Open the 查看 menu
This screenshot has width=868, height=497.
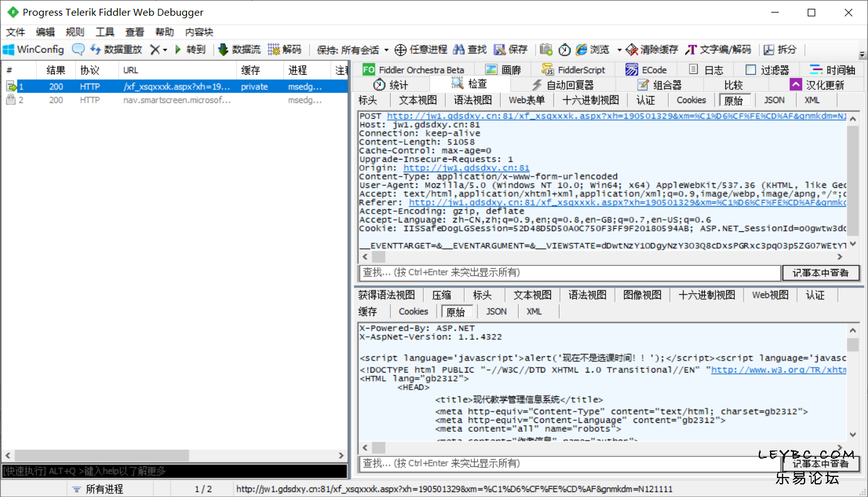point(134,32)
